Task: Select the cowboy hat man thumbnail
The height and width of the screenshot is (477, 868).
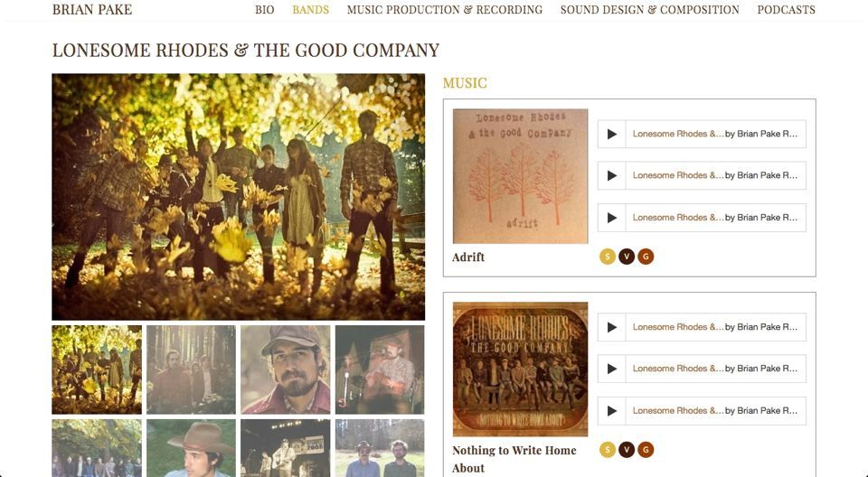Action: pyautogui.click(x=191, y=448)
